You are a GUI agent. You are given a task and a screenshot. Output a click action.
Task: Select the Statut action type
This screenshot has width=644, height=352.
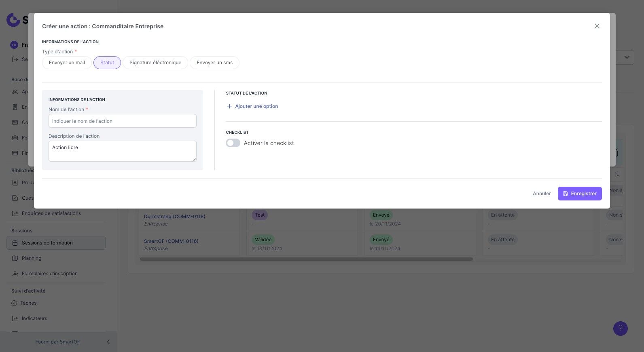pyautogui.click(x=107, y=63)
